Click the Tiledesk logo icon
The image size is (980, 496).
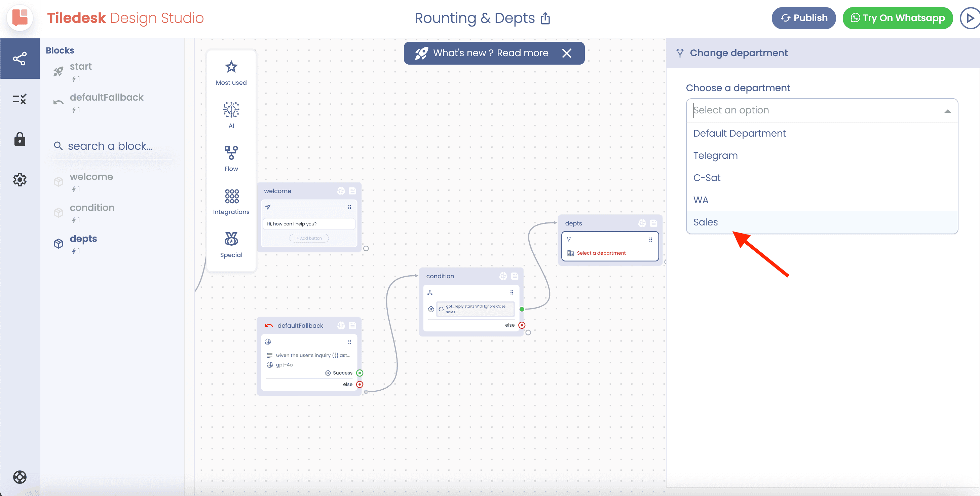20,18
